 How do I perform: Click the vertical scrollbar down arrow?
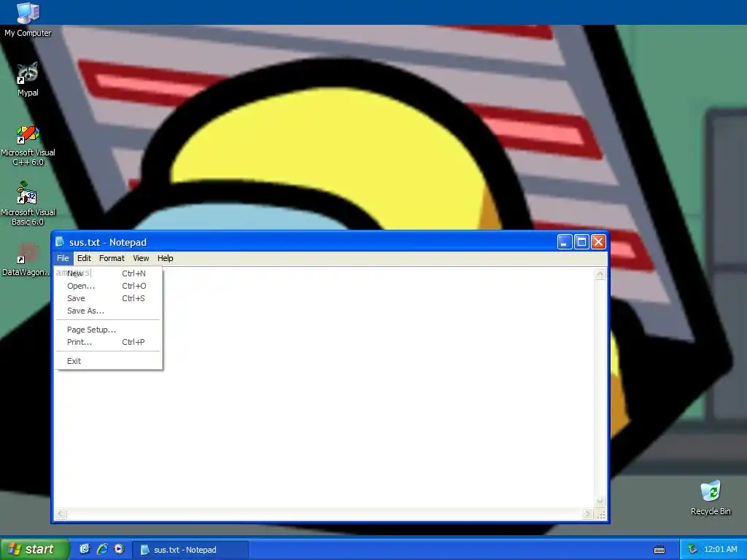point(600,501)
